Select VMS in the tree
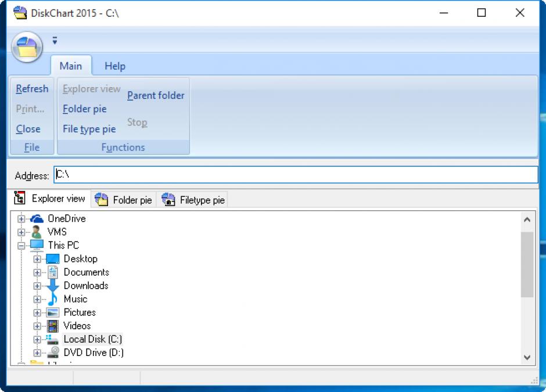 coord(57,232)
